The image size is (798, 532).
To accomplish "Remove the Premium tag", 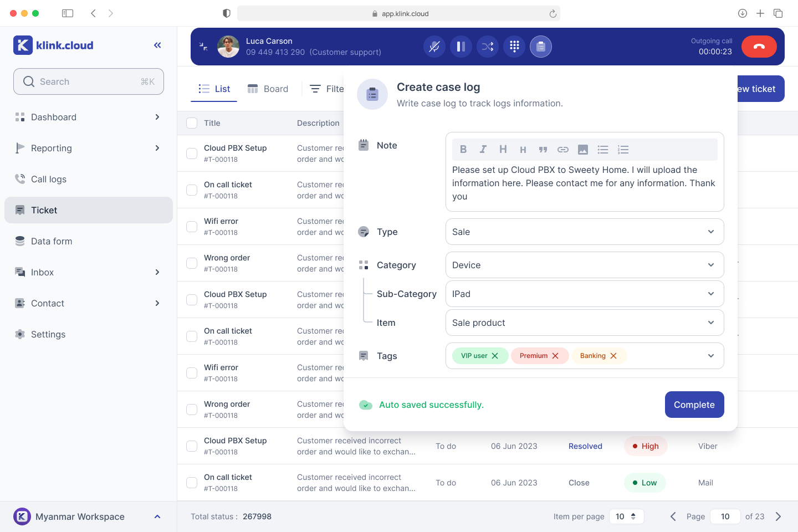I will pos(555,356).
